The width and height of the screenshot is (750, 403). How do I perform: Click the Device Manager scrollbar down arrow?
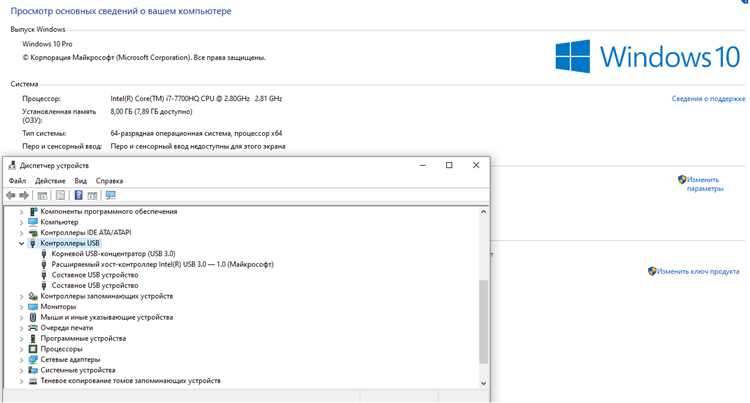pyautogui.click(x=484, y=383)
